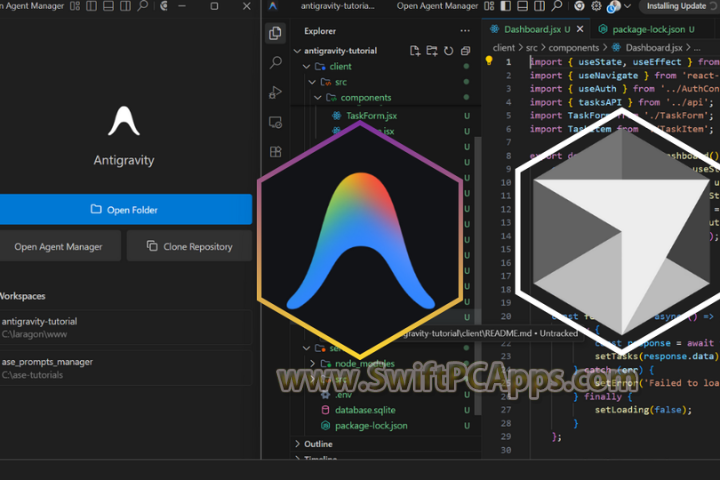
Task: Customize layout icon in editor window title bar
Action: [x=489, y=6]
